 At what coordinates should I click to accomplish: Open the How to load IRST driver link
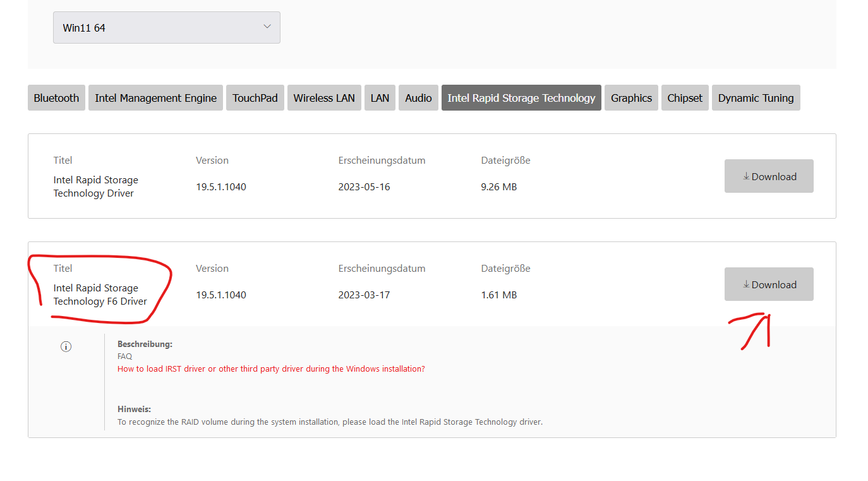(x=271, y=368)
